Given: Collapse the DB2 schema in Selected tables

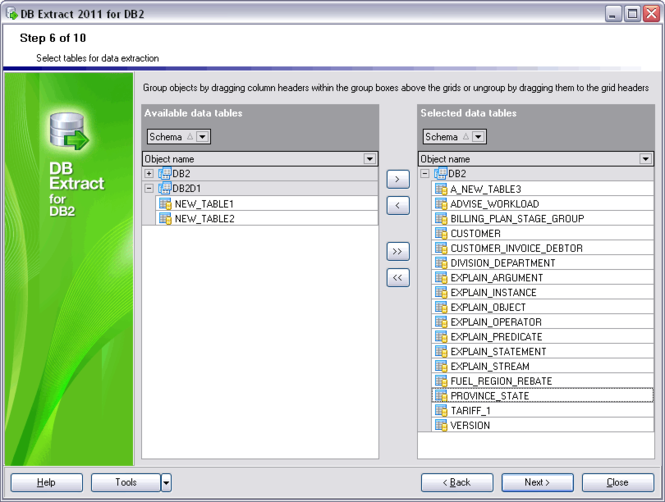Looking at the screenshot, I should pos(425,173).
